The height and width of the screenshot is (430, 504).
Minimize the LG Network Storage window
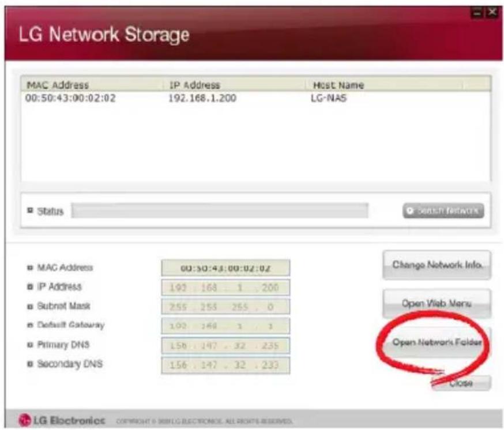477,13
